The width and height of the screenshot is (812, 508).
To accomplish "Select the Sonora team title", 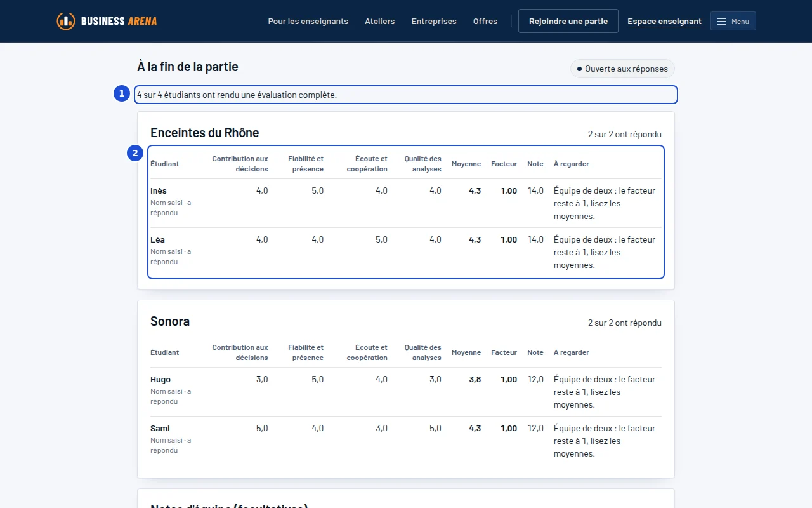I will click(170, 321).
